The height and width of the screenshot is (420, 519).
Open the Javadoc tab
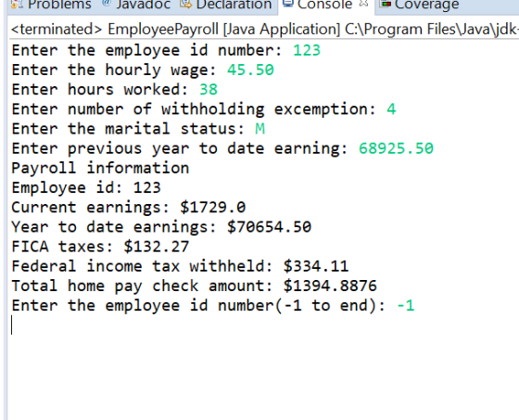[x=137, y=5]
